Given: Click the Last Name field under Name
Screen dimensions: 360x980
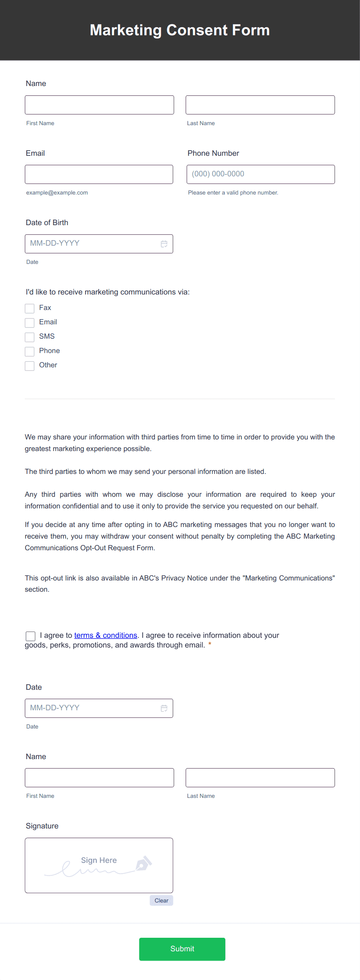Looking at the screenshot, I should point(260,105).
